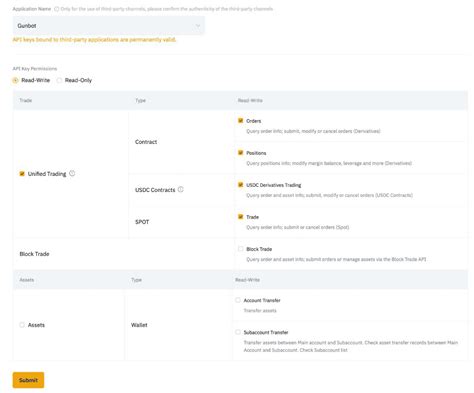This screenshot has width=474, height=393.
Task: Enable the Account Transfer checkbox
Action: pyautogui.click(x=238, y=300)
